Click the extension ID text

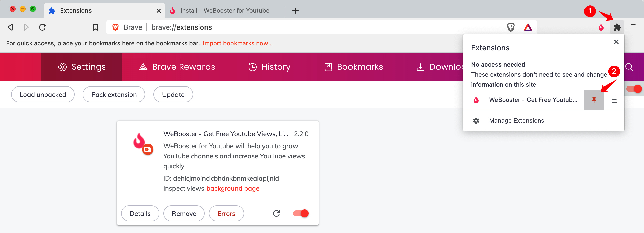pos(221,178)
